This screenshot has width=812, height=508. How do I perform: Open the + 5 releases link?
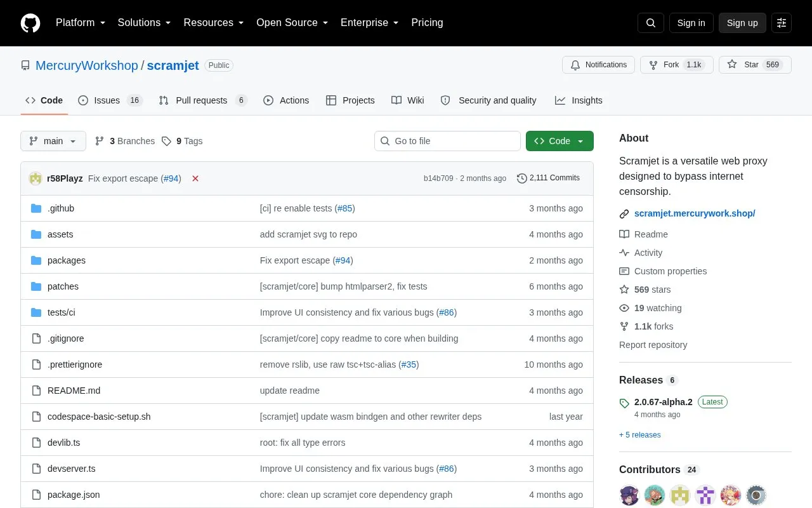point(640,435)
